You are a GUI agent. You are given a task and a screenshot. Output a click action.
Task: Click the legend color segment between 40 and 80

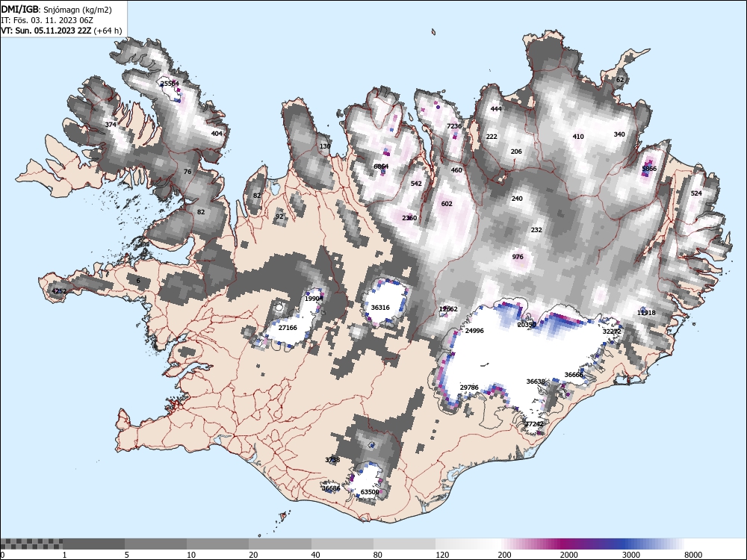point(342,544)
